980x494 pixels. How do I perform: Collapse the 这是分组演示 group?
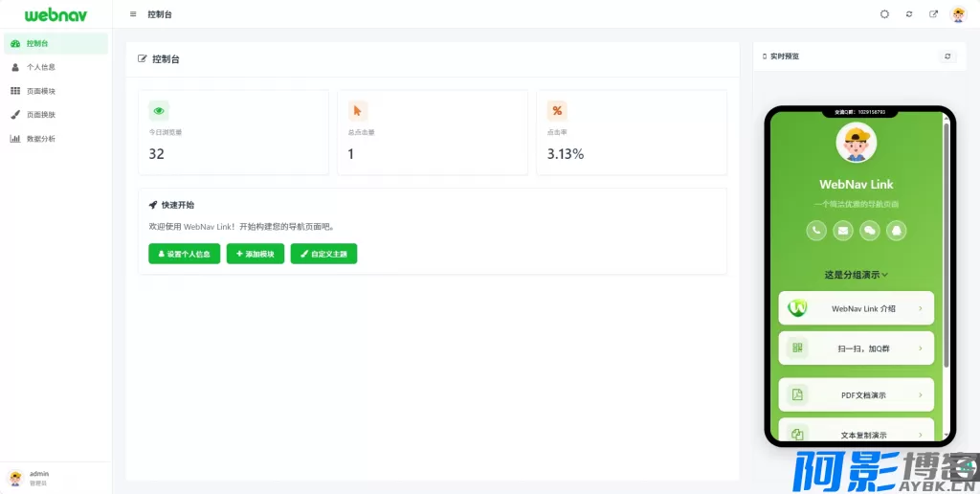pos(857,275)
